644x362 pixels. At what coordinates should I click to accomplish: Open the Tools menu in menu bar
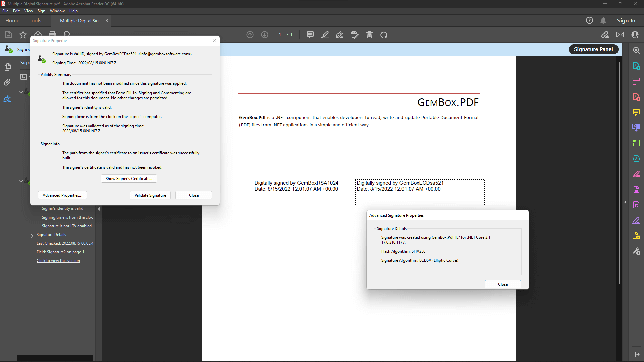(x=35, y=21)
